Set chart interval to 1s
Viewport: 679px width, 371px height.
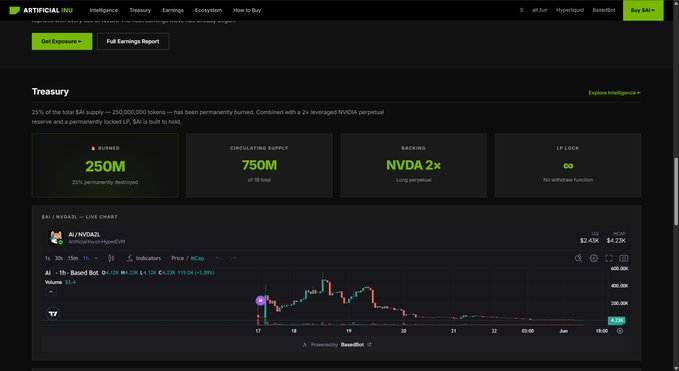click(x=47, y=258)
